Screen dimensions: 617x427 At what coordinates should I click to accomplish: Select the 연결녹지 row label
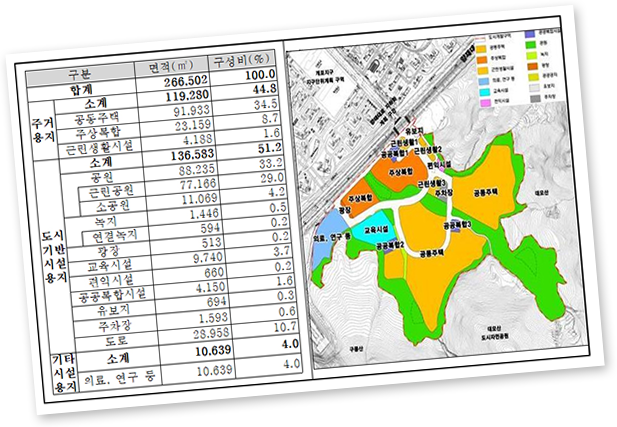click(x=115, y=236)
